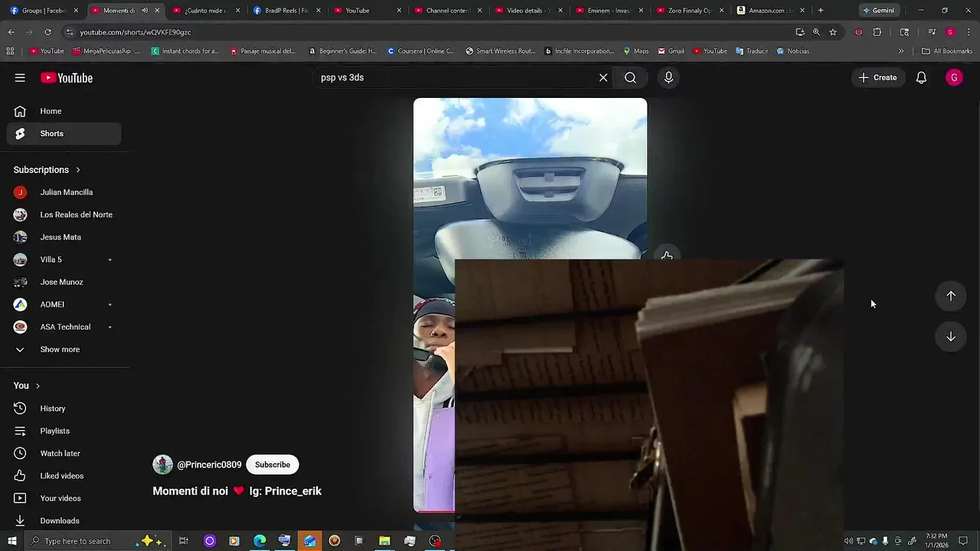Click the magnifier search button
The width and height of the screenshot is (980, 551).
click(630, 77)
